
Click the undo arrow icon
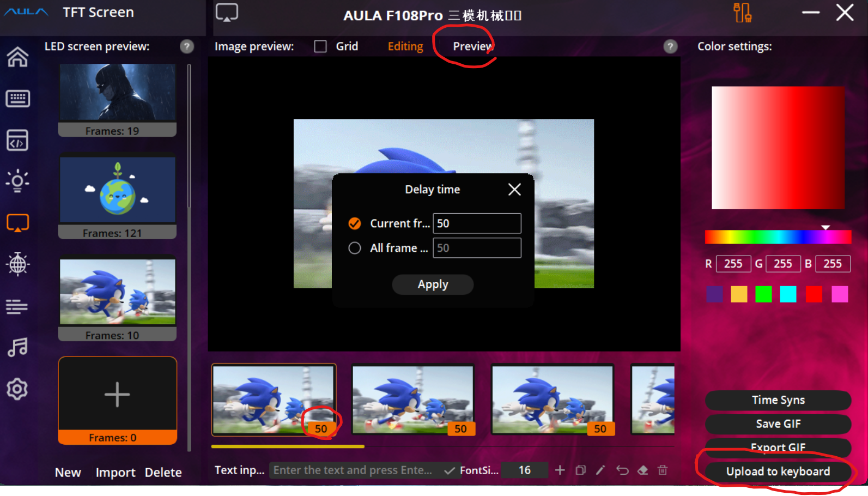622,470
